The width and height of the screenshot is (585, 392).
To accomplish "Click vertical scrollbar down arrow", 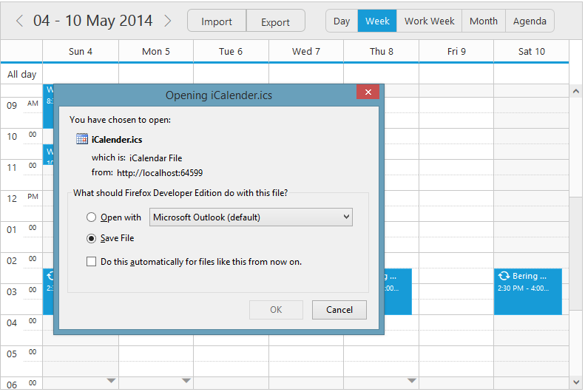I will coord(576,381).
